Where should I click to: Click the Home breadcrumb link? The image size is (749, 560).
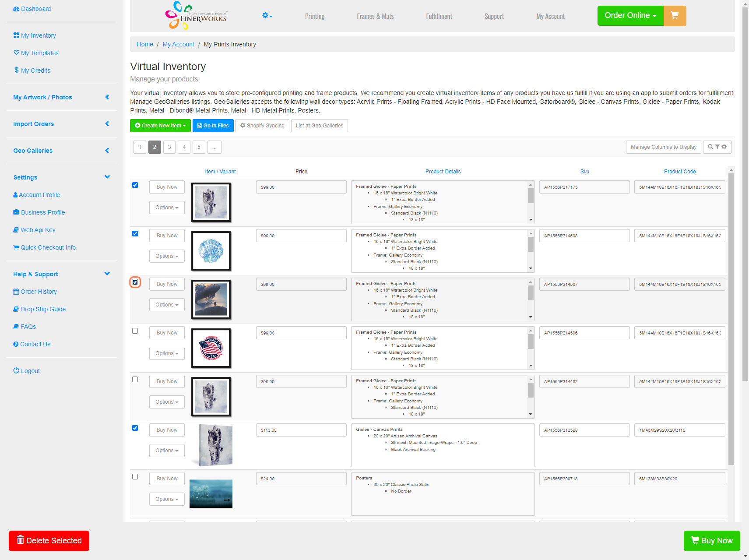tap(145, 44)
